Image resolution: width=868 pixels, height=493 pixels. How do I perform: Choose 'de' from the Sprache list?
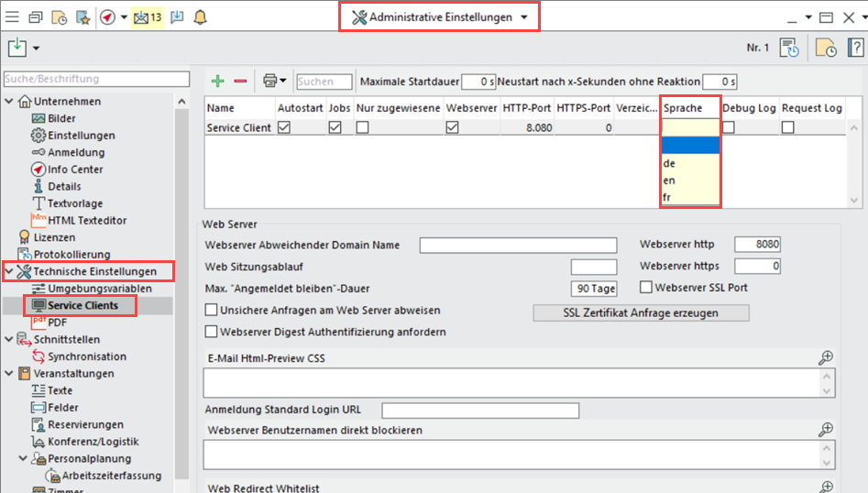tap(669, 163)
